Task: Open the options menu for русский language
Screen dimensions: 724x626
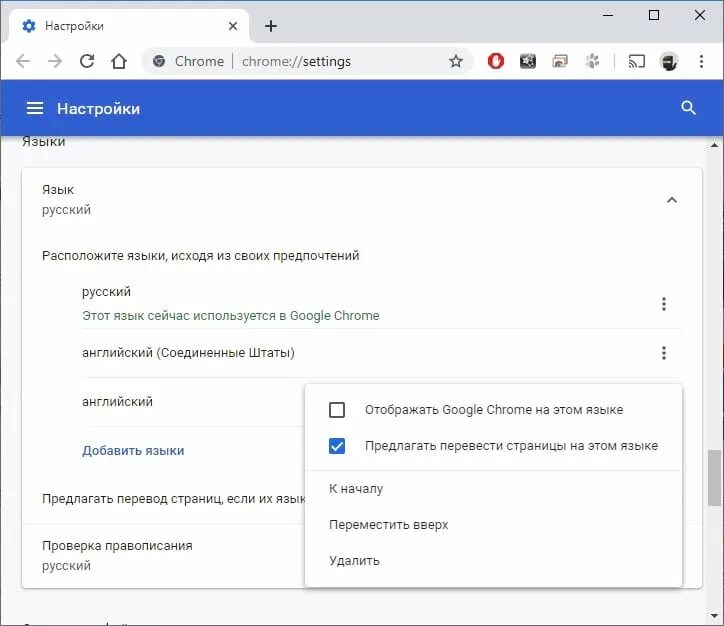Action: click(x=664, y=304)
